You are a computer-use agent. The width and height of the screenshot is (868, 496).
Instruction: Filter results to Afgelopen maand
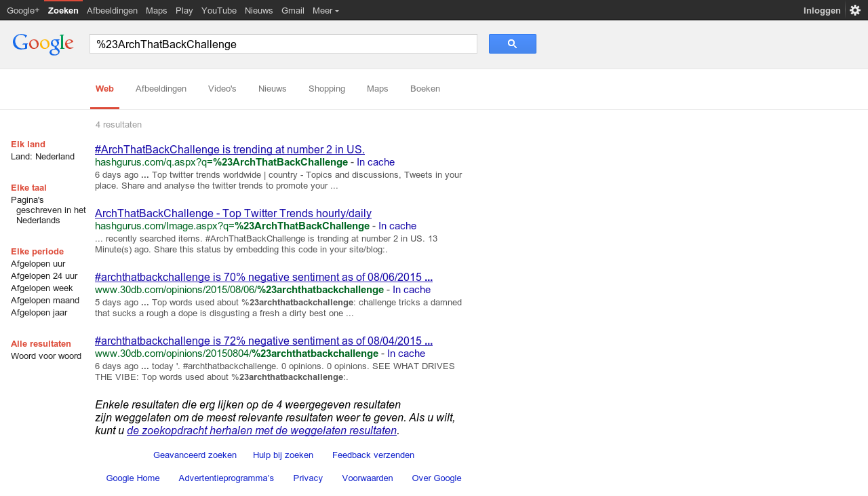point(45,301)
